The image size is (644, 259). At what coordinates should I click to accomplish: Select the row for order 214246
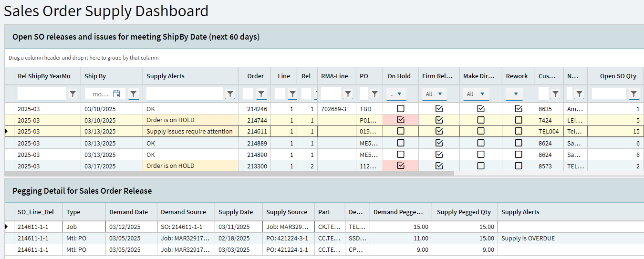tap(324, 108)
